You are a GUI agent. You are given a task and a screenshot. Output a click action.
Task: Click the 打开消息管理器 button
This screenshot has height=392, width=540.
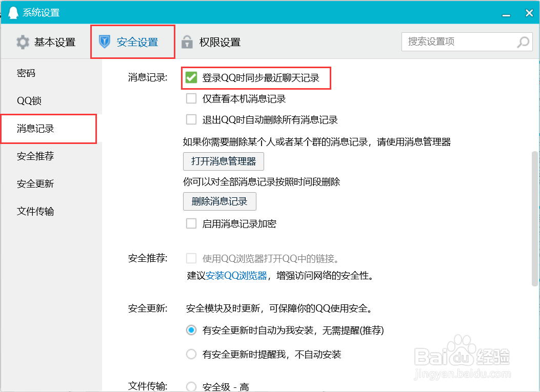tap(223, 161)
